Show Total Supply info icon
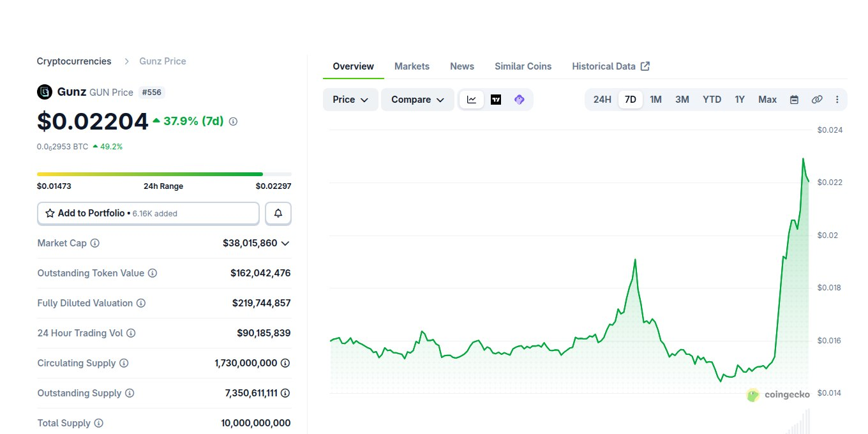Image resolution: width=868 pixels, height=434 pixels. coord(99,423)
